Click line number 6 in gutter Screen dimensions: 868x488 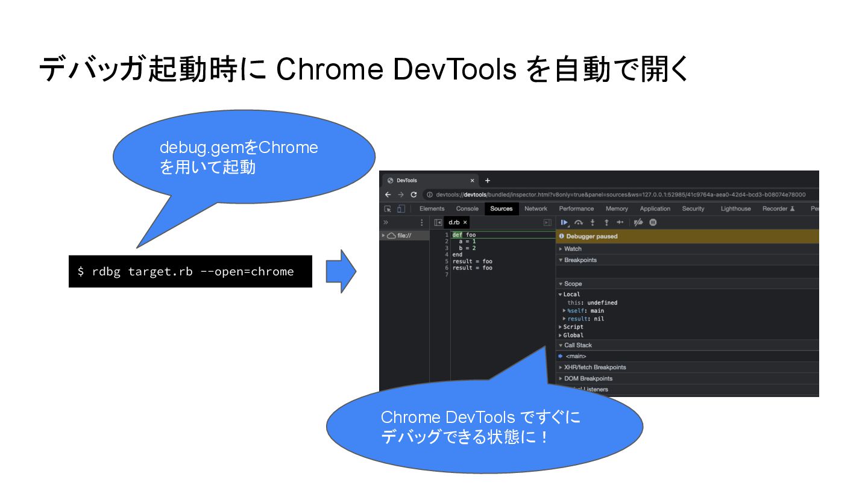[447, 267]
